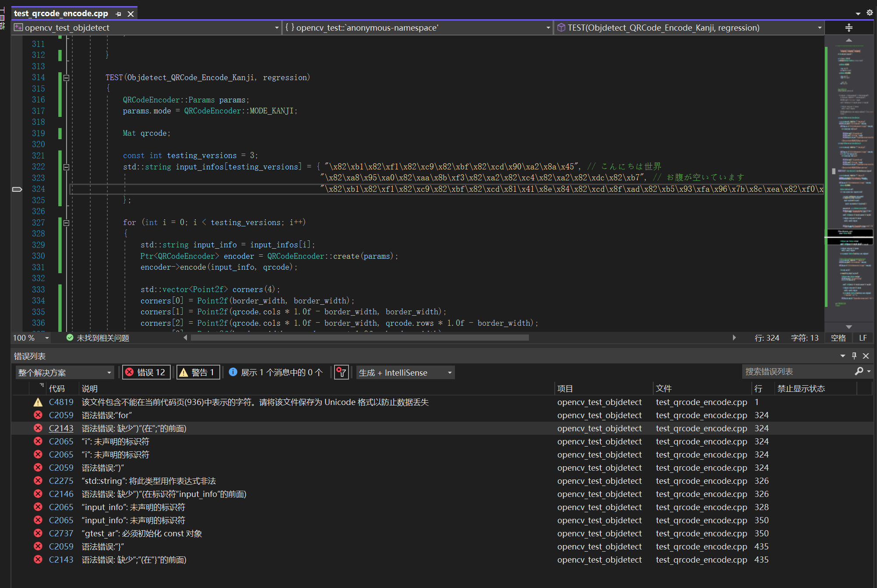The height and width of the screenshot is (588, 877).
Task: Click the editor split window icon
Action: 849,28
